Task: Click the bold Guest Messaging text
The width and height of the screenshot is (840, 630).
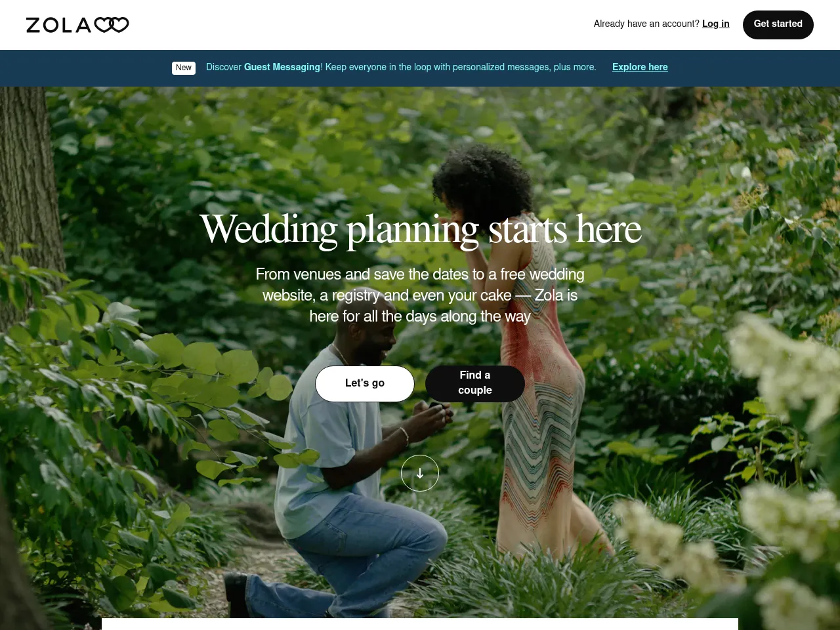Action: pyautogui.click(x=282, y=67)
